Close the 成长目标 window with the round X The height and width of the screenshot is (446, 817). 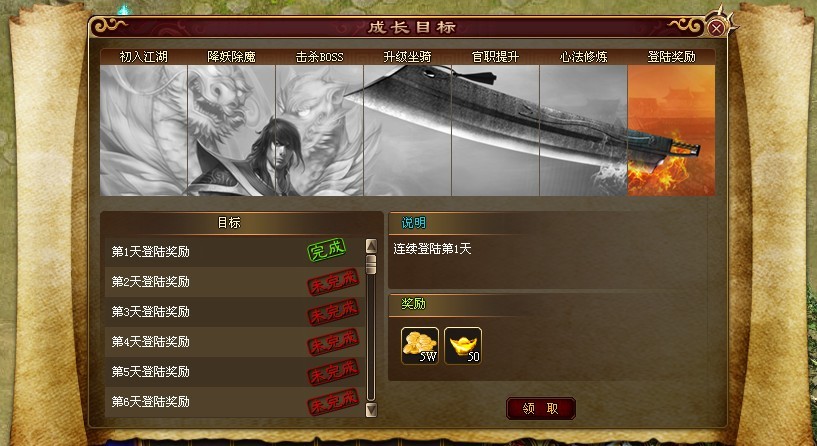point(716,28)
